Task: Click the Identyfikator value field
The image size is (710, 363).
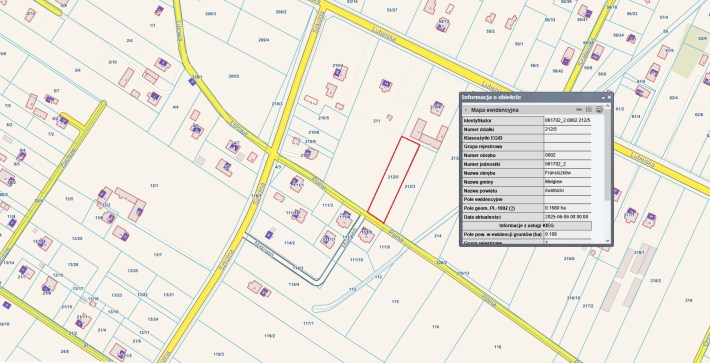Action: coord(568,121)
